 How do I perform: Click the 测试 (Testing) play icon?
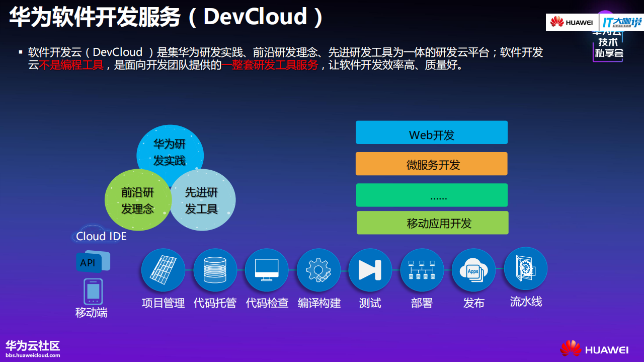[370, 270]
